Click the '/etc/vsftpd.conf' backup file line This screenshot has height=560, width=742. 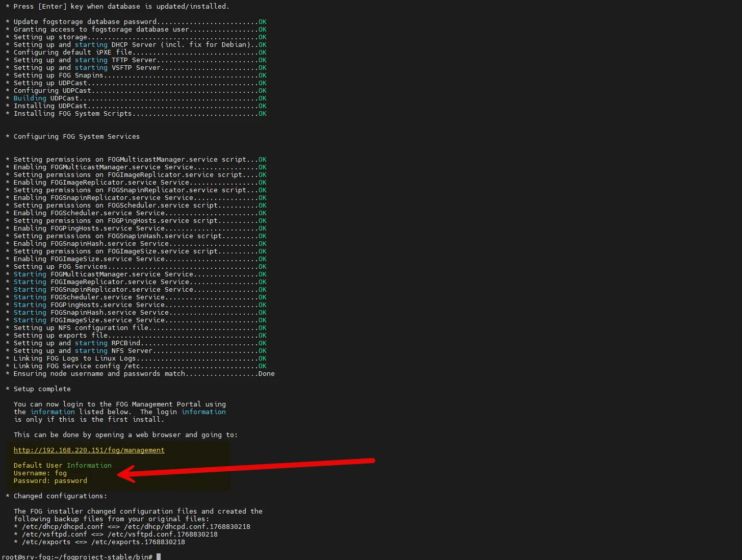(x=119, y=534)
